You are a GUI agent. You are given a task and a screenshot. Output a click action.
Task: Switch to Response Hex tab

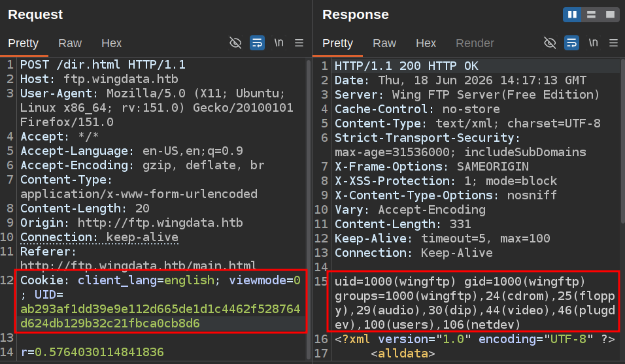pos(426,43)
